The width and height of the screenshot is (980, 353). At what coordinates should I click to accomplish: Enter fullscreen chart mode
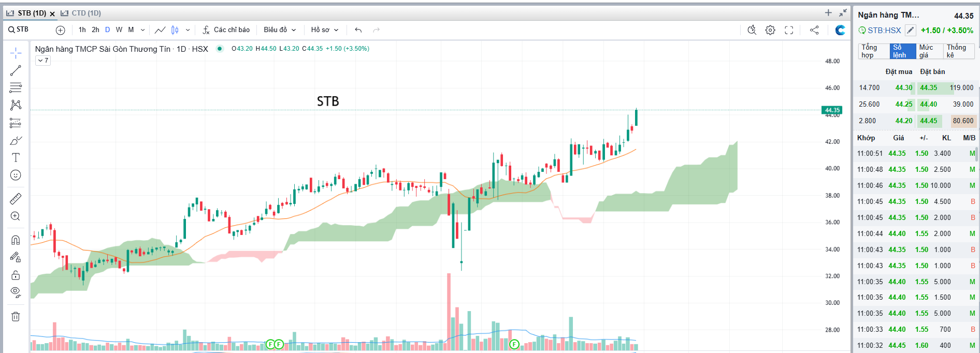coord(789,30)
